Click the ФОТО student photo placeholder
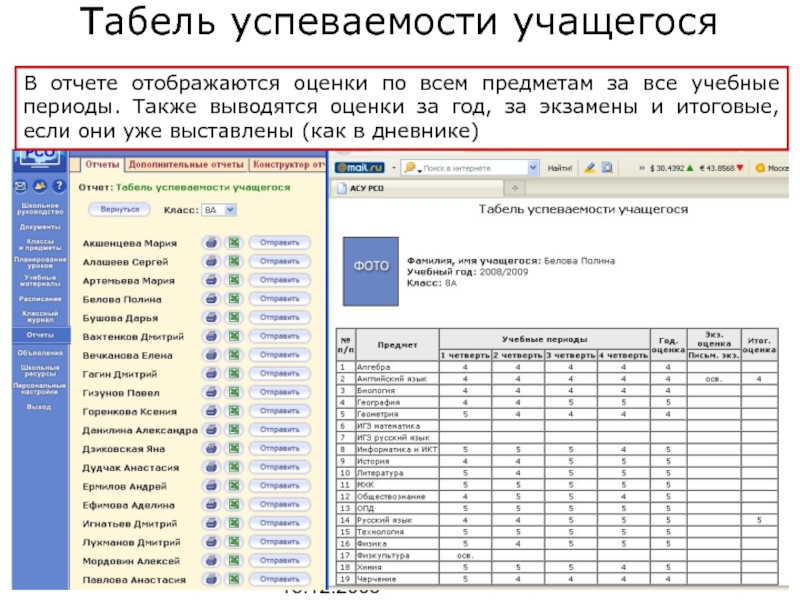This screenshot has width=800, height=600. click(371, 268)
